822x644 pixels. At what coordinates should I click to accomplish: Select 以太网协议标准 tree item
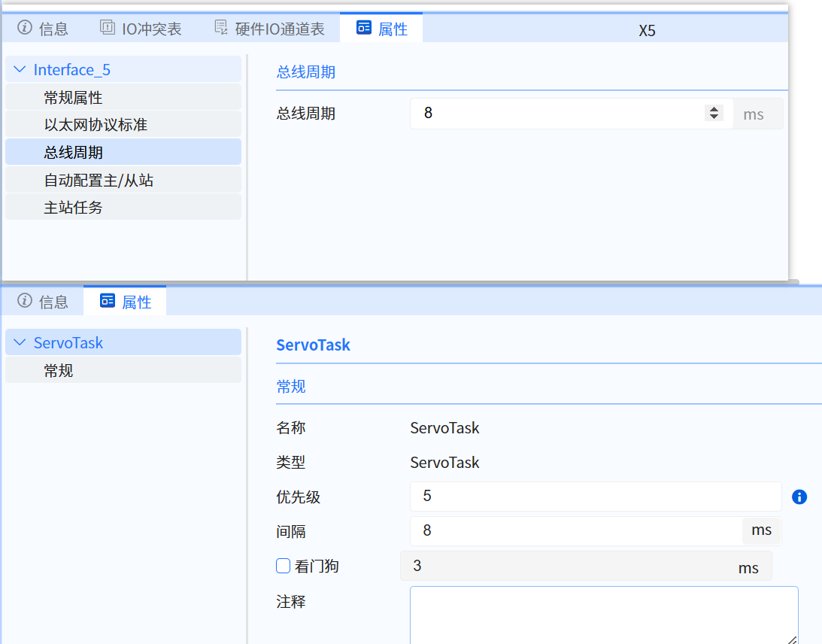click(x=96, y=125)
